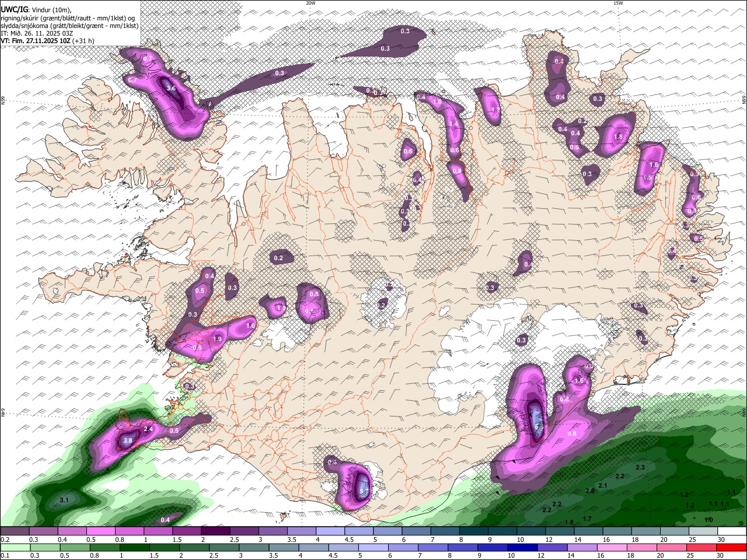The height and width of the screenshot is (560, 747).
Task: Click the 'VT: Fim. 27.11.2025 10Z (+31 h)' line
Action: click(48, 41)
